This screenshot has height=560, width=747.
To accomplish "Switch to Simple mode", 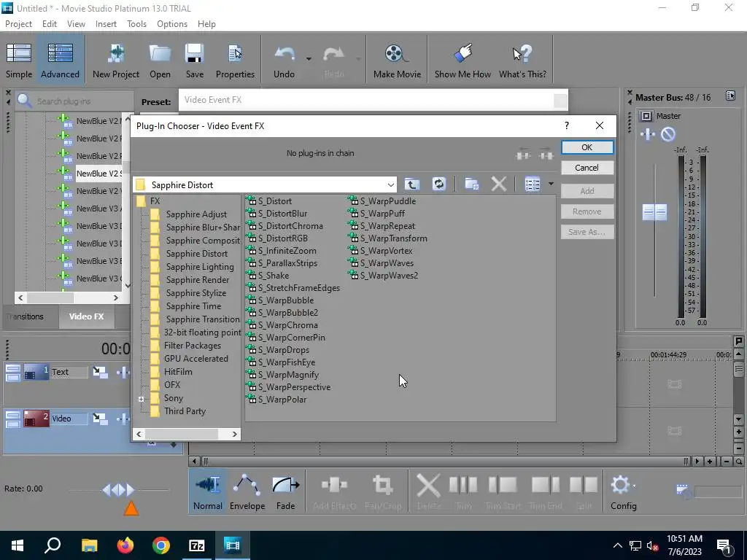I will [19, 61].
